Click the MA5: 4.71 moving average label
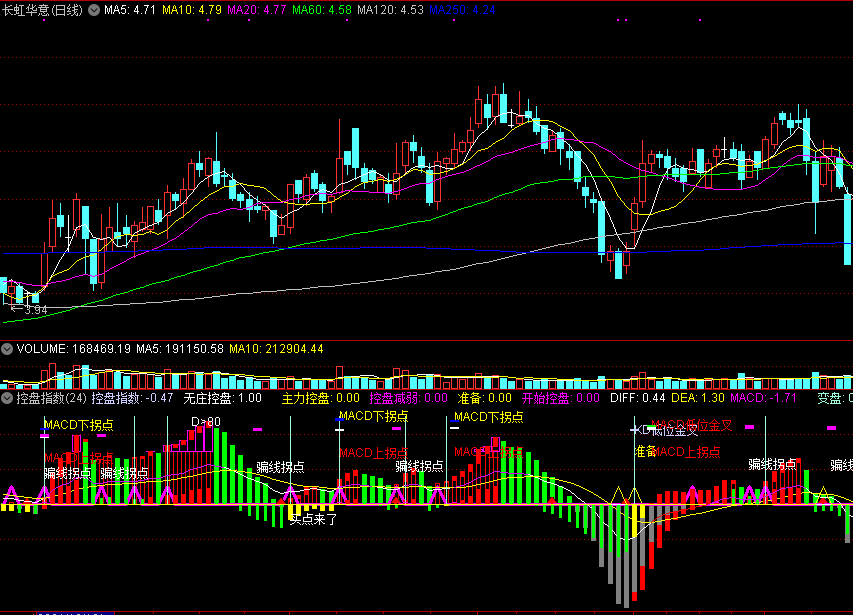Image resolution: width=853 pixels, height=615 pixels. [x=129, y=10]
